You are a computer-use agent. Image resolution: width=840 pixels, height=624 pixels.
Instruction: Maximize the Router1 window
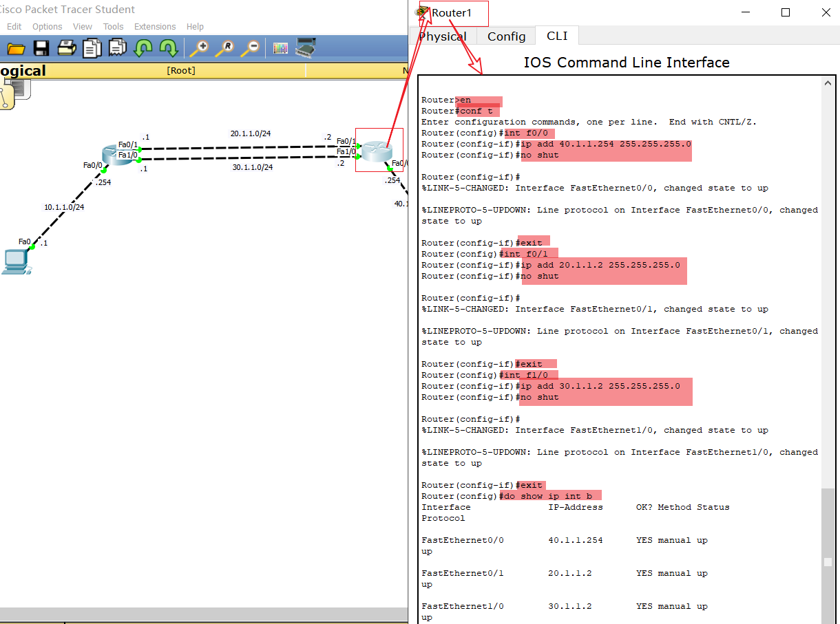click(786, 12)
